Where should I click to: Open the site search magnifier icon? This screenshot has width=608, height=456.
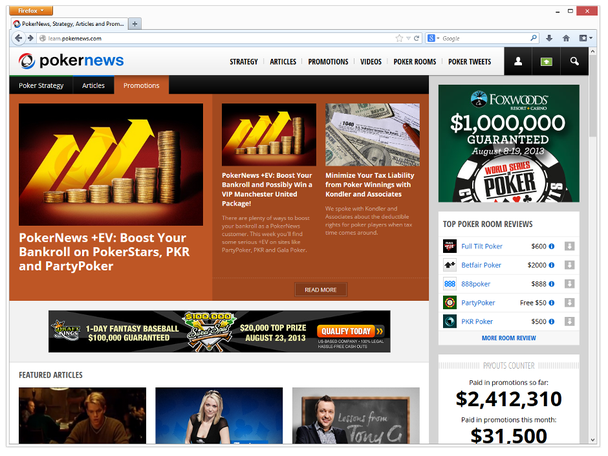click(x=574, y=61)
